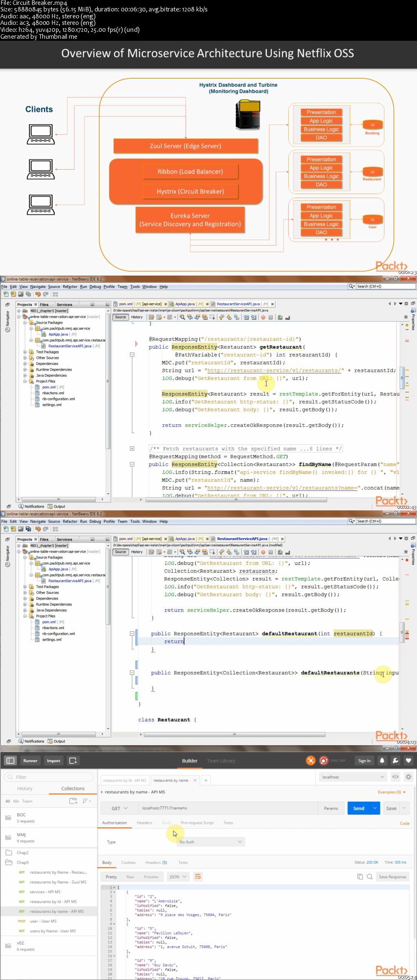The height and width of the screenshot is (980, 417).
Task: Open the JSON format dropdown
Action: pos(178,877)
